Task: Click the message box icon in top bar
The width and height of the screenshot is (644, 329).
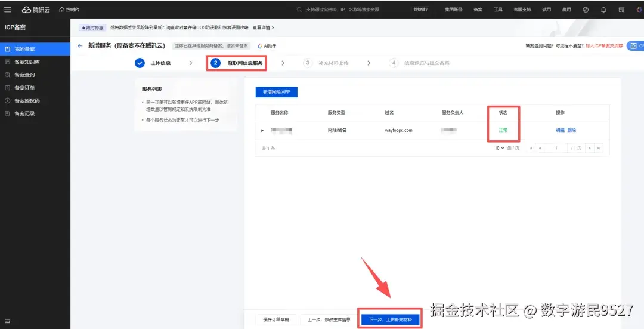Action: click(621, 10)
